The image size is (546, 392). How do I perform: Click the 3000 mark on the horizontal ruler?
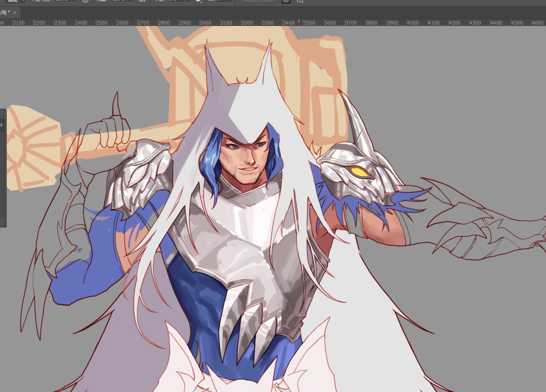(x=205, y=23)
